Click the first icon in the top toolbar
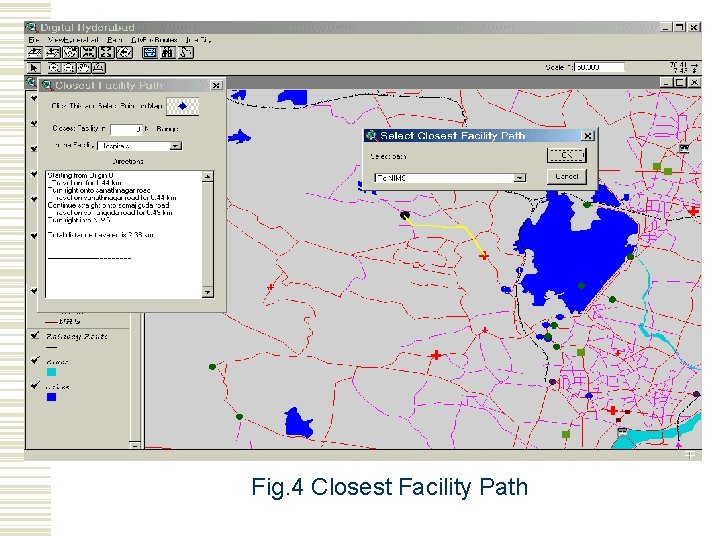The width and height of the screenshot is (720, 540). click(35, 52)
